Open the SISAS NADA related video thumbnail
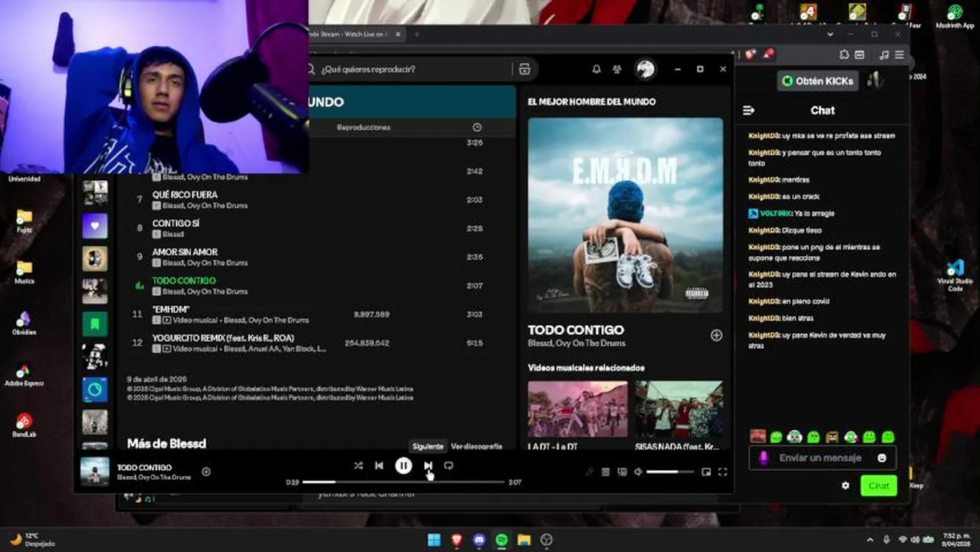 click(x=679, y=409)
